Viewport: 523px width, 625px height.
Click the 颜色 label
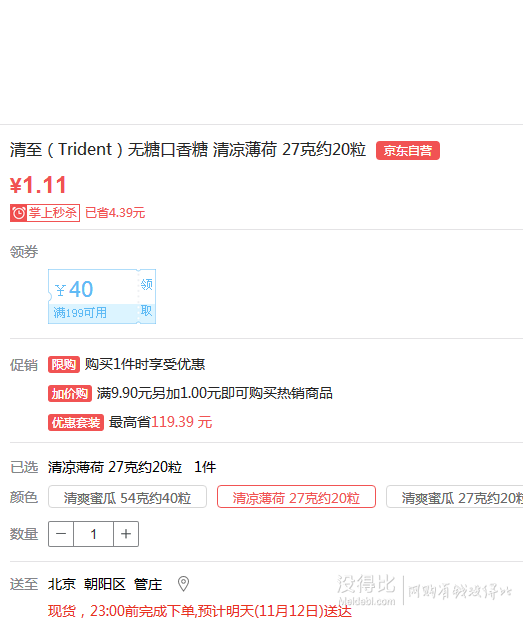coord(24,497)
